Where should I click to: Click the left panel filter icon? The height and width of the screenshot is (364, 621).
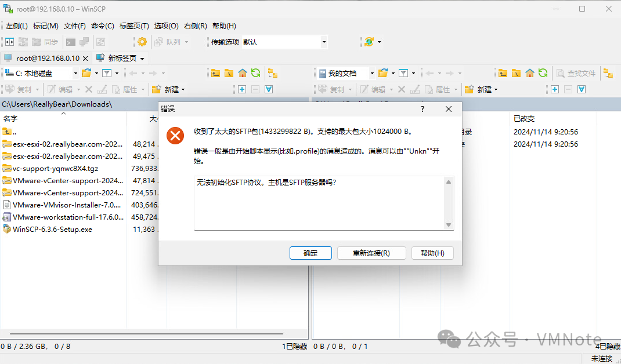107,73
